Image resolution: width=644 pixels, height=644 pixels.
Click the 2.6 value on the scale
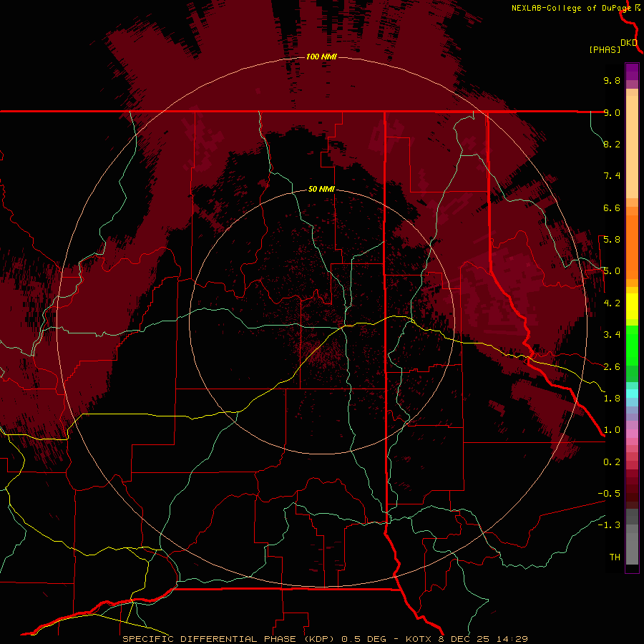click(612, 367)
